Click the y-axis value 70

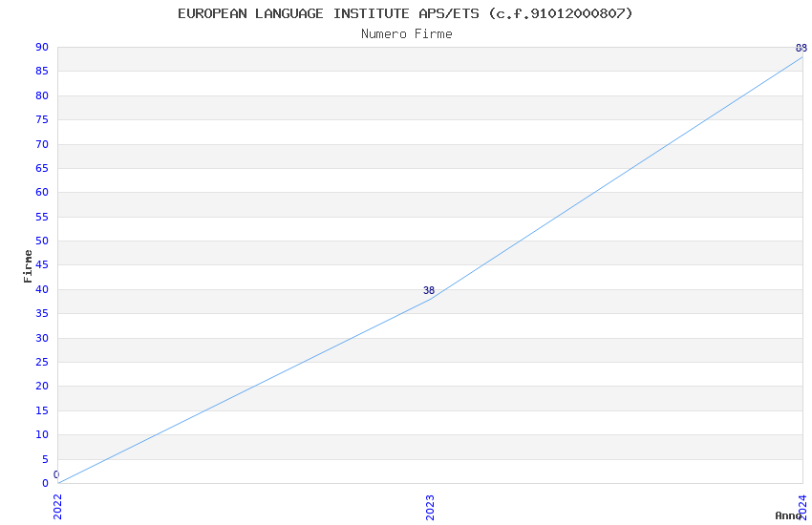pos(42,144)
